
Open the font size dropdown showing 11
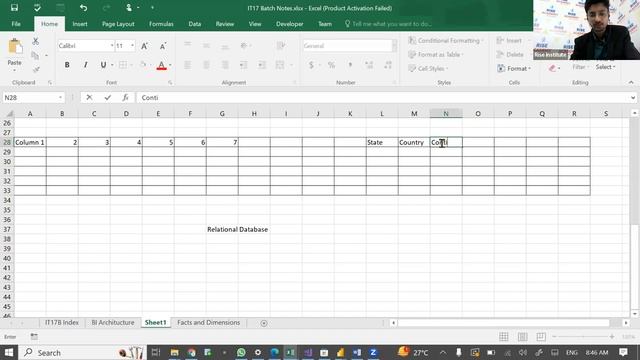click(132, 46)
